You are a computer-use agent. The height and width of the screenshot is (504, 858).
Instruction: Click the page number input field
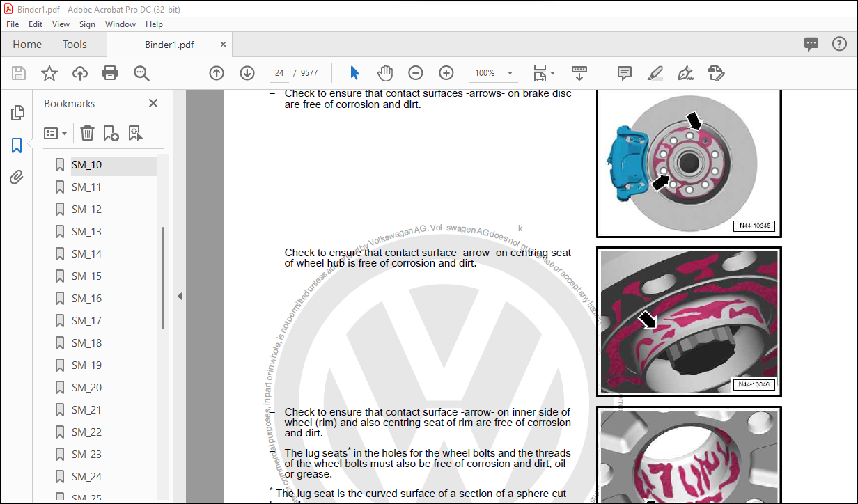point(279,73)
